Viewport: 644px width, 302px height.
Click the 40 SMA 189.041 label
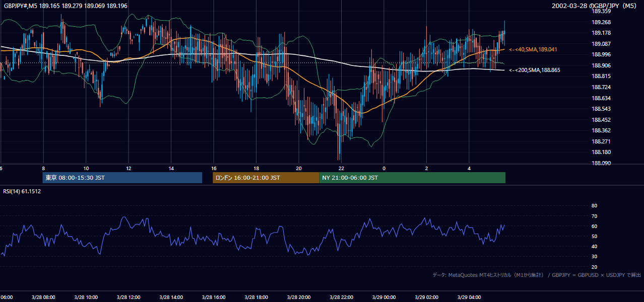click(x=533, y=49)
